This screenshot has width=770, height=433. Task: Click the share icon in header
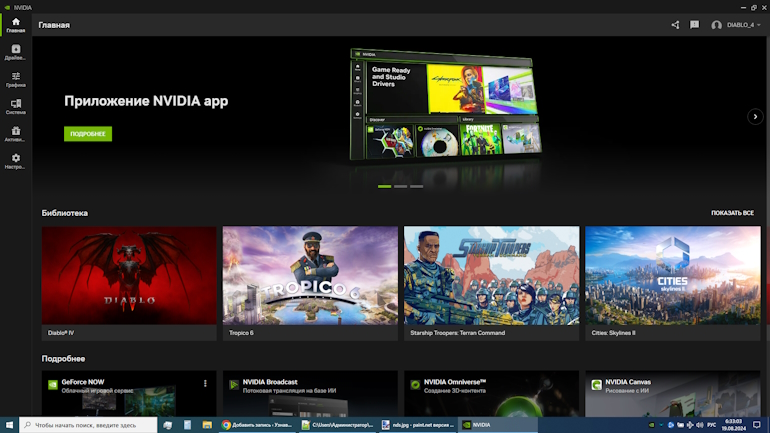pos(675,25)
